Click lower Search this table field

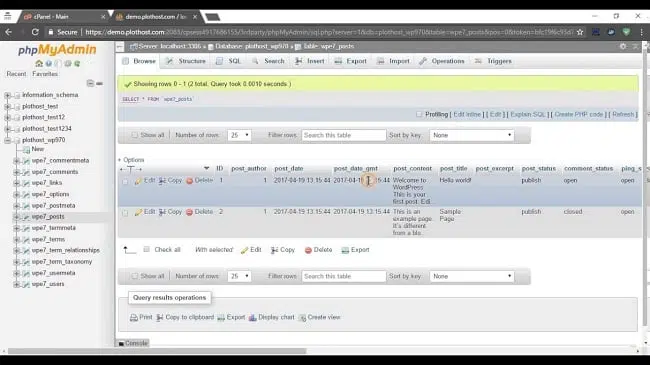click(344, 276)
